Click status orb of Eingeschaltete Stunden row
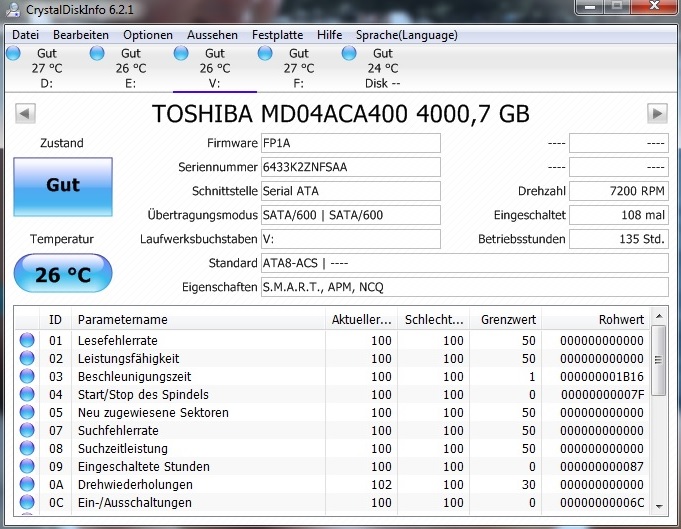Image resolution: width=681 pixels, height=529 pixels. click(x=27, y=466)
